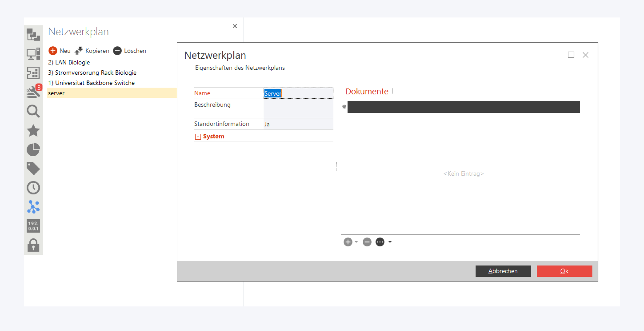Open the clock history sidebar icon

click(33, 188)
